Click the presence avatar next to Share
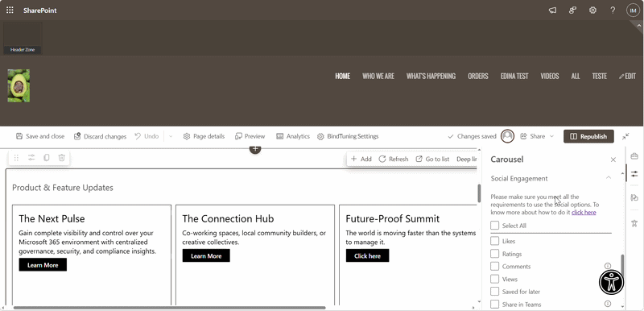Viewport: 644px width, 311px height. (x=508, y=136)
